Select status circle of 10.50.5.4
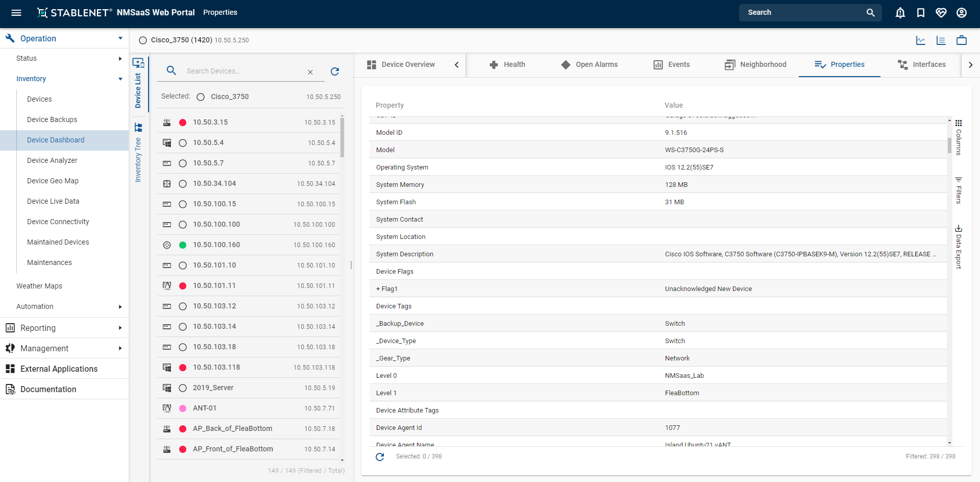Screen dimensions: 980x482 pyautogui.click(x=183, y=143)
